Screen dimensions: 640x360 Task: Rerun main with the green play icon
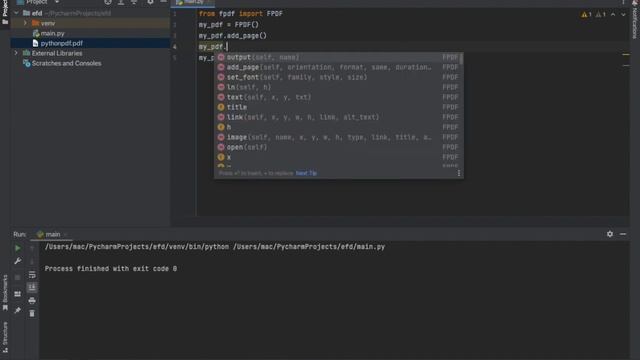click(x=18, y=248)
